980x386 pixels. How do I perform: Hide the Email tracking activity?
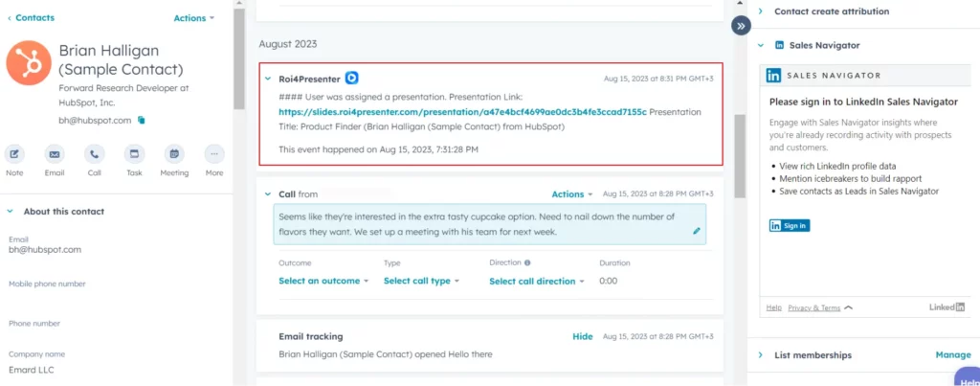click(x=583, y=336)
